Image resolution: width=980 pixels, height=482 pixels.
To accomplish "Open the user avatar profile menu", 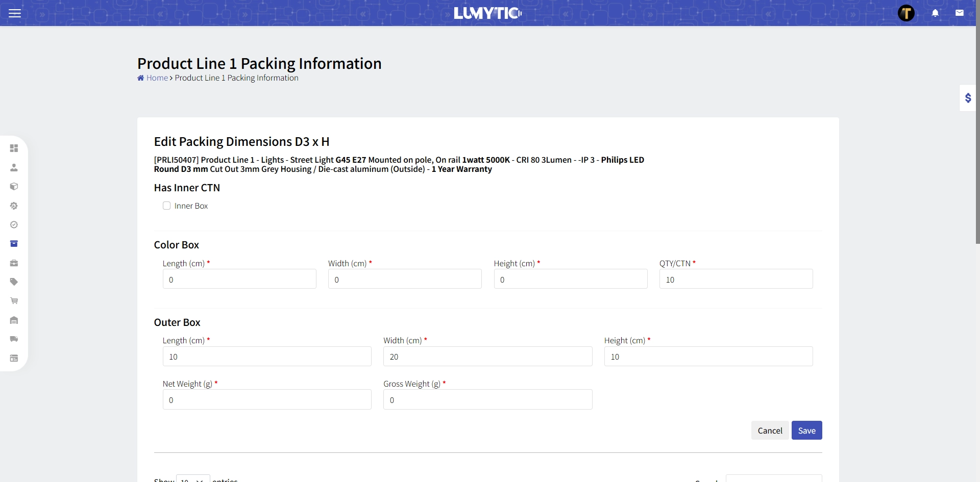I will [906, 13].
